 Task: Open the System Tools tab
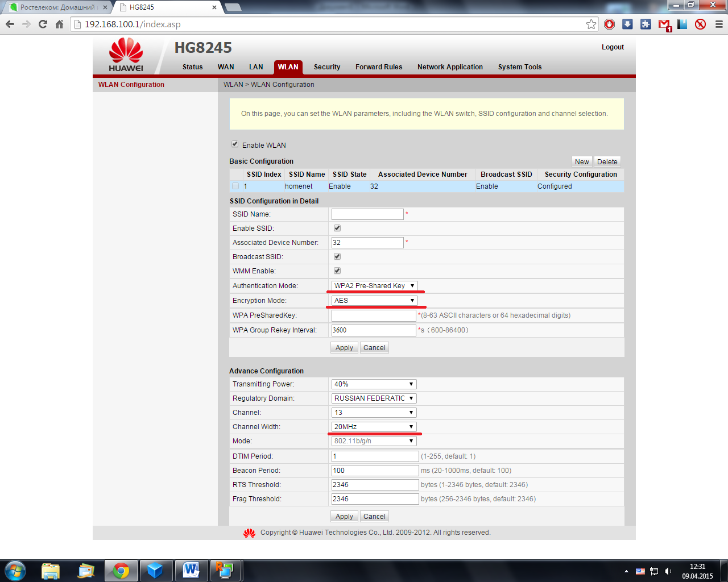pos(519,67)
